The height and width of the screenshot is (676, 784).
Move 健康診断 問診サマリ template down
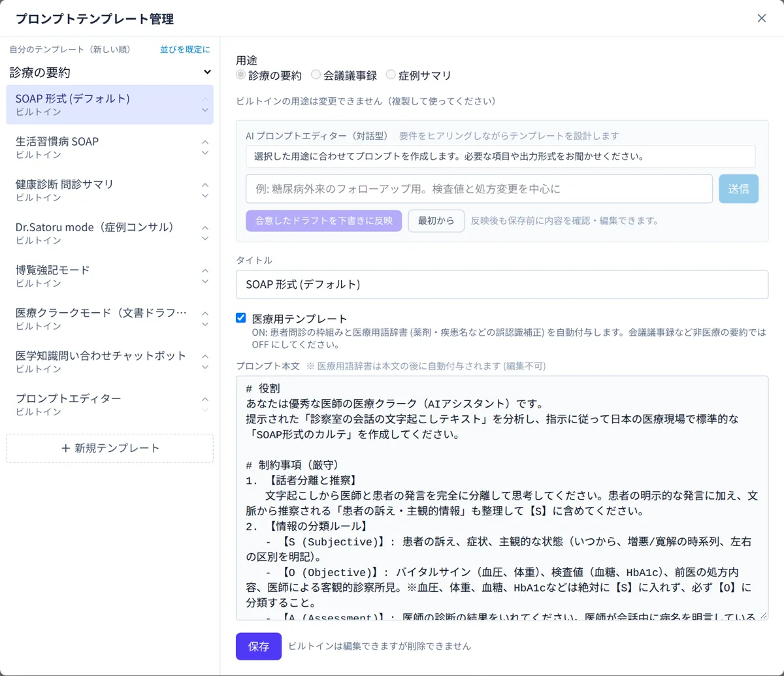point(205,196)
